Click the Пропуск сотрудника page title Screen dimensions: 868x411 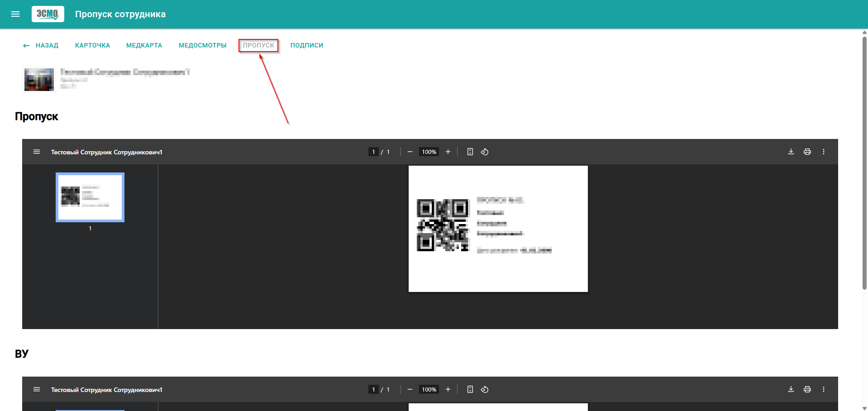tap(120, 14)
